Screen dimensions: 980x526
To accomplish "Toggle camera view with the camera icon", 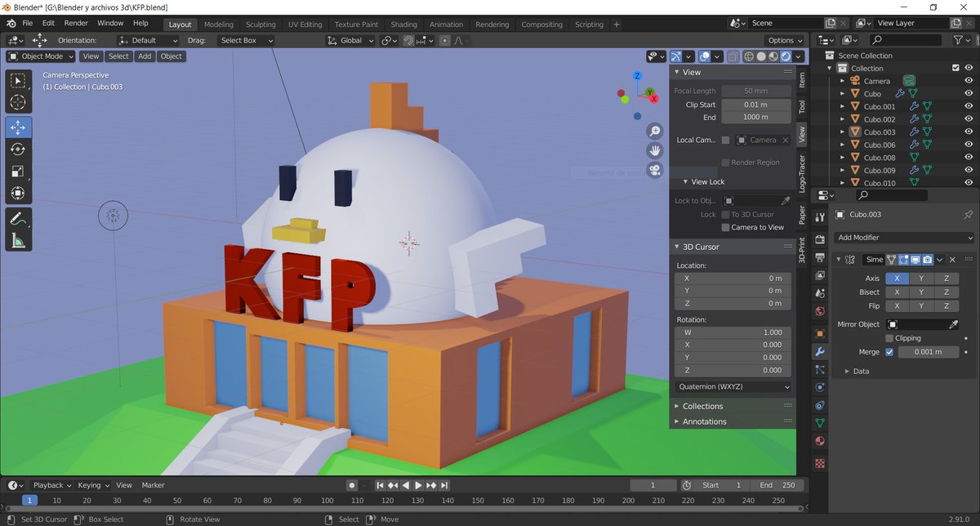I will [655, 170].
